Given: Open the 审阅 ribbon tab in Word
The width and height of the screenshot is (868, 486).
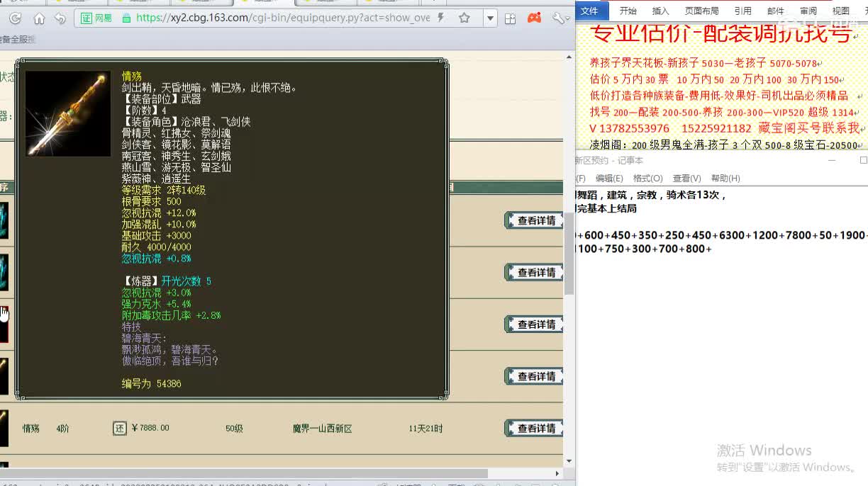Looking at the screenshot, I should point(808,11).
